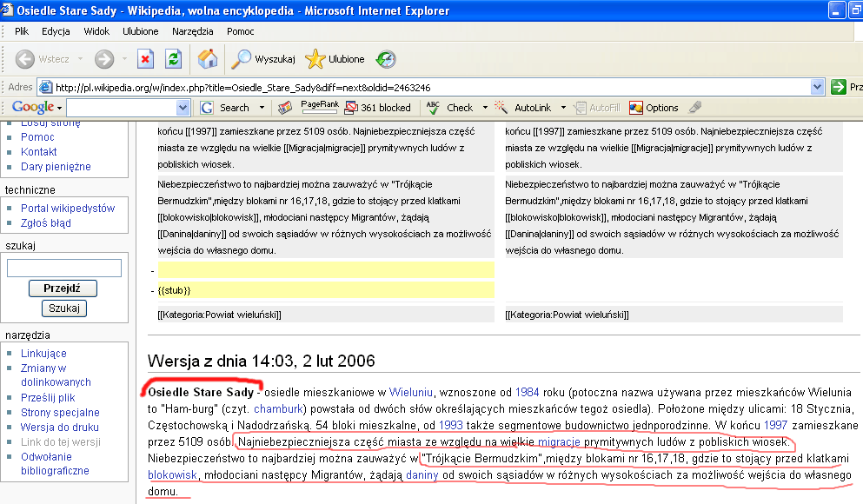Open Portal wikipedystów link
Viewport: 863px width, 504px height.
coord(68,209)
